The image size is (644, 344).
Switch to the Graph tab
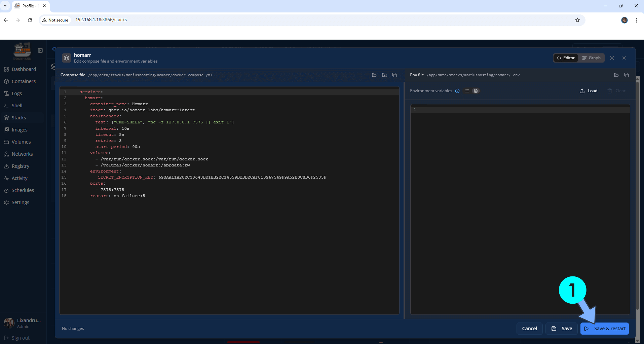click(x=591, y=58)
